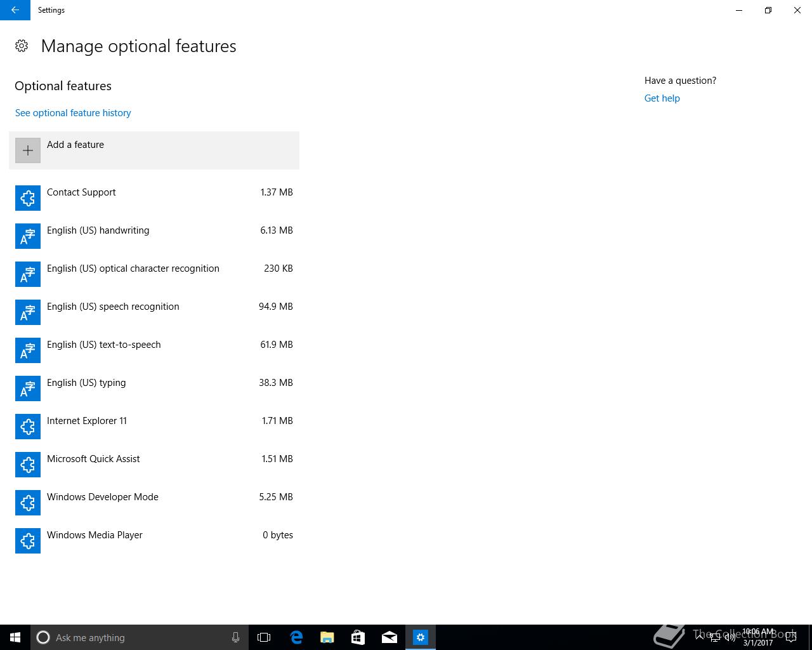Viewport: 812px width, 650px height.
Task: Select the Microsoft Quick Assist puzzle icon
Action: [28, 465]
